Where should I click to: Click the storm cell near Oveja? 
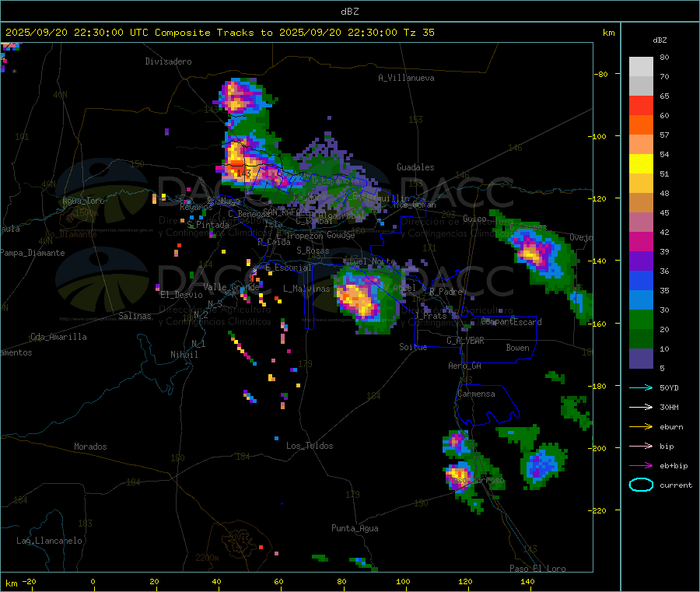(535, 252)
